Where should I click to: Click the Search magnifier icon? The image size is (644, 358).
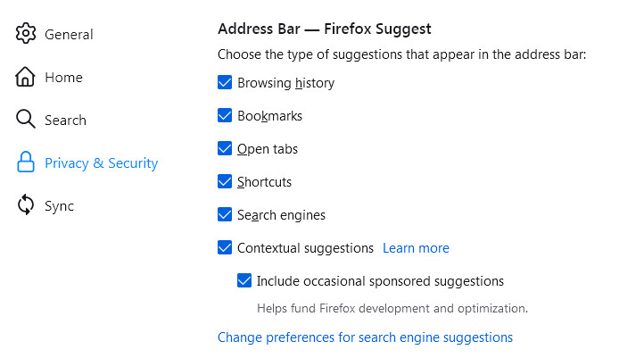(x=26, y=121)
